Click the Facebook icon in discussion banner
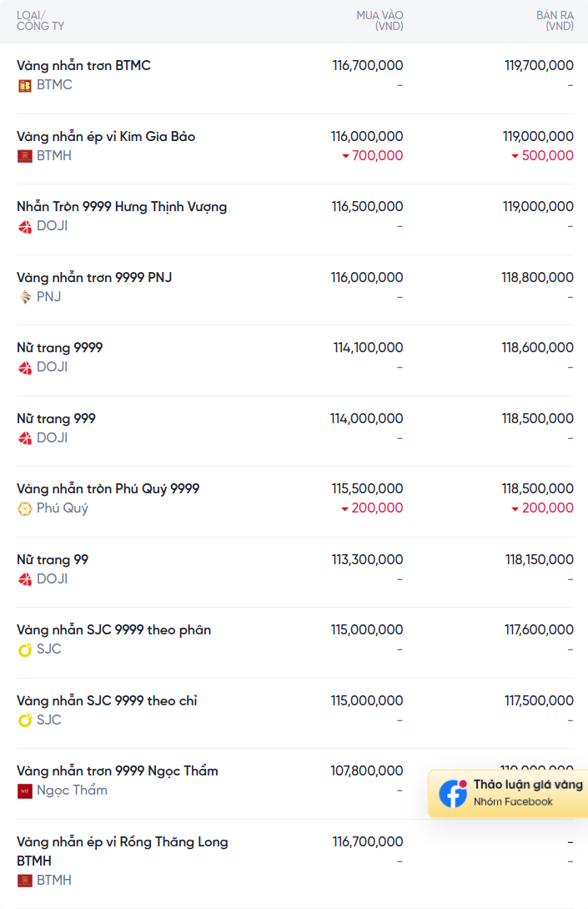This screenshot has width=588, height=909. pos(453,793)
